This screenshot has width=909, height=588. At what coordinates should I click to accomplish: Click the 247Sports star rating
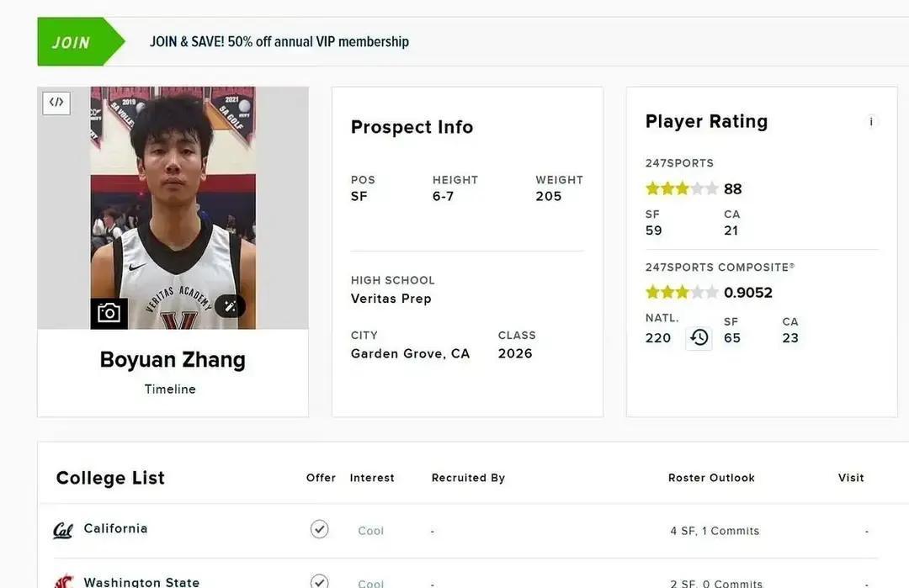(681, 189)
